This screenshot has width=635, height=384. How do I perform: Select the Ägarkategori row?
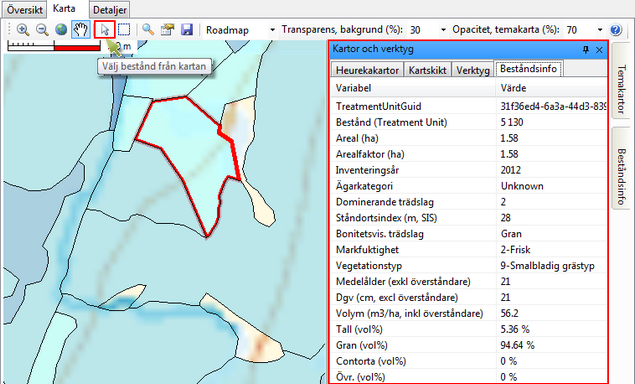click(469, 186)
